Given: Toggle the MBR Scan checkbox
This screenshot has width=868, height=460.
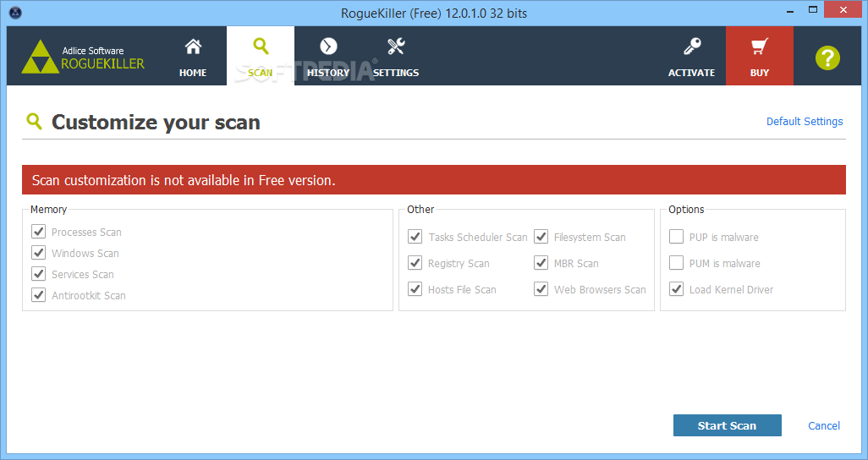Looking at the screenshot, I should (x=541, y=262).
